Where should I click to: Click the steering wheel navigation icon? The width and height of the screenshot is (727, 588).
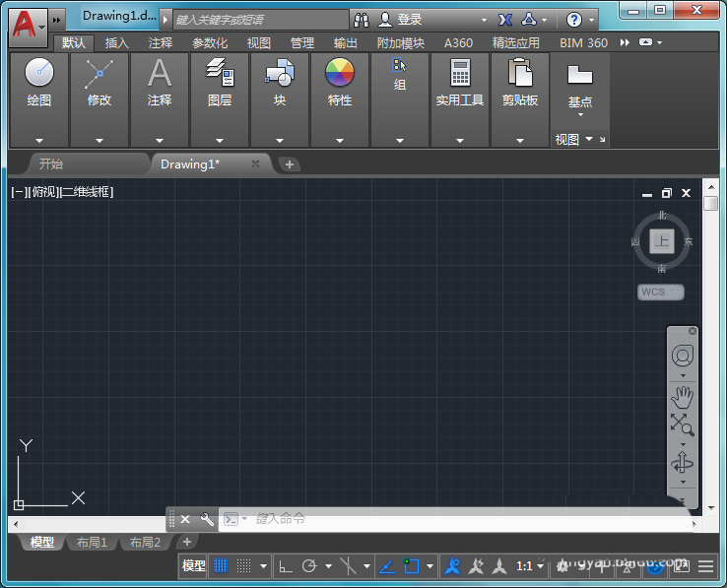[682, 356]
